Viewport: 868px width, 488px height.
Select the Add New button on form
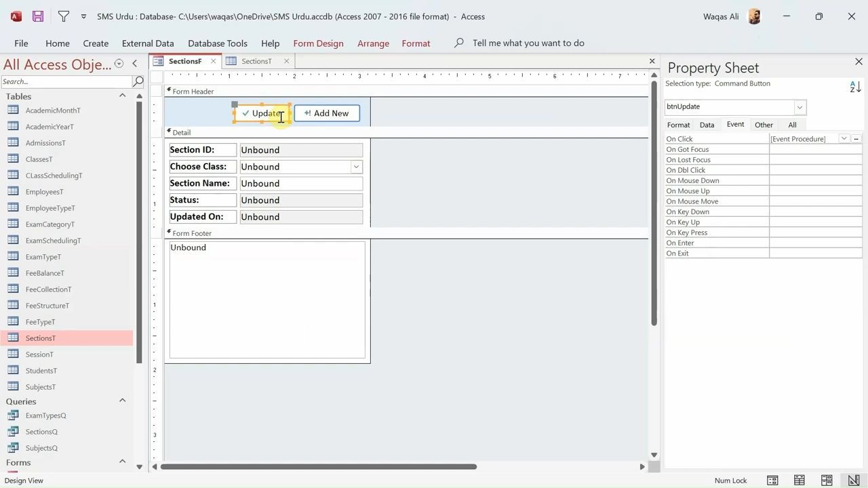[327, 113]
